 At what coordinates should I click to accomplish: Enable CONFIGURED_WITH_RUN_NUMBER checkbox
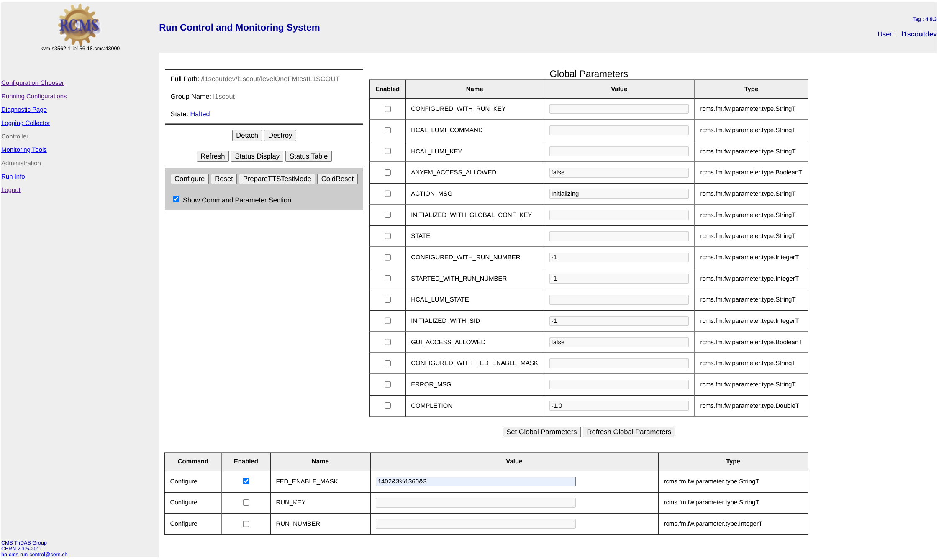[x=388, y=258]
